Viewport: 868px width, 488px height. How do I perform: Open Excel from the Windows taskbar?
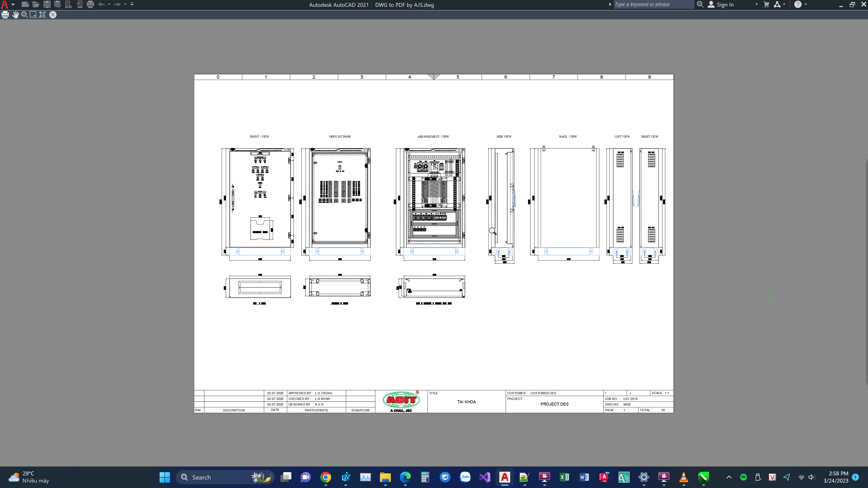click(564, 477)
